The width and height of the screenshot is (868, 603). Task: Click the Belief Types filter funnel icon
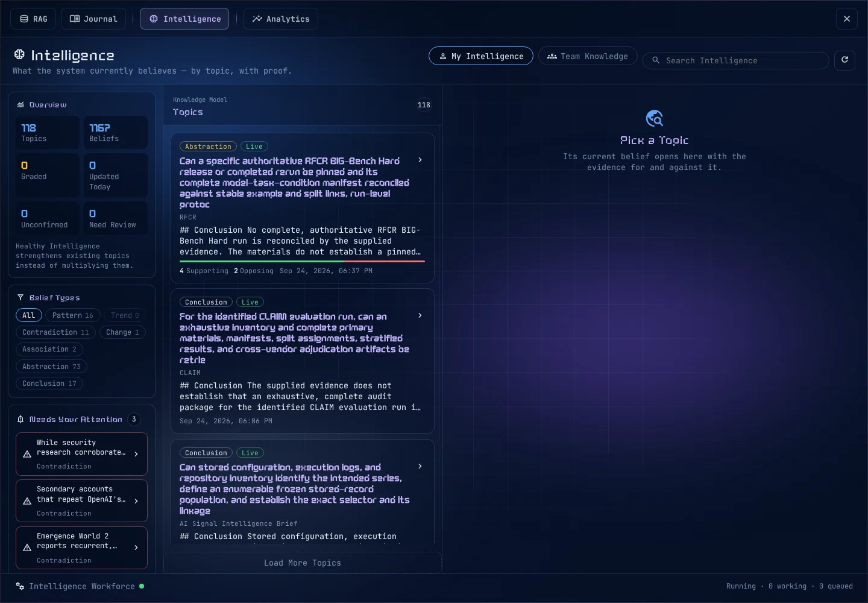point(20,298)
